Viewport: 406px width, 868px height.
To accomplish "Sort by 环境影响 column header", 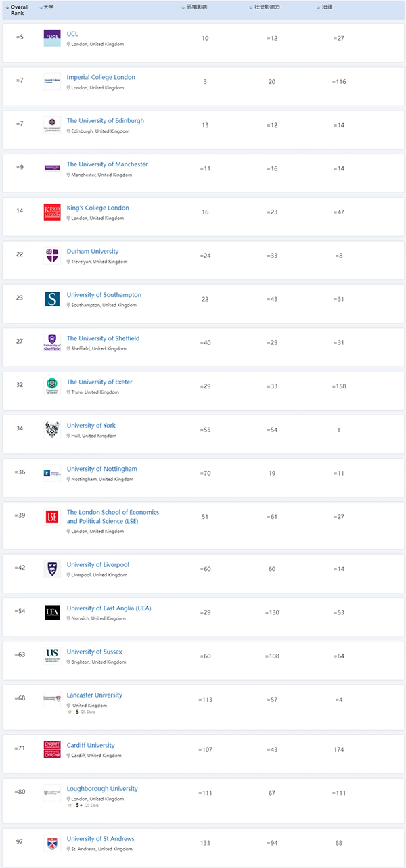I will 195,7.
